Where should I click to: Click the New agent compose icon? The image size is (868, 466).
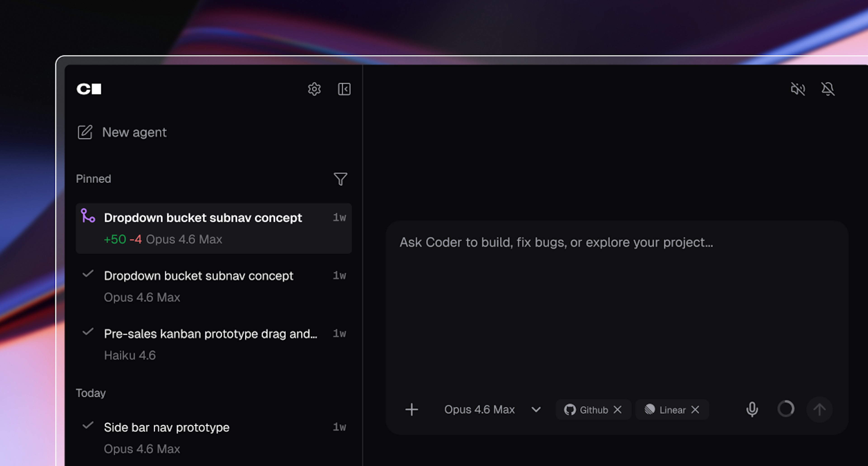(85, 132)
